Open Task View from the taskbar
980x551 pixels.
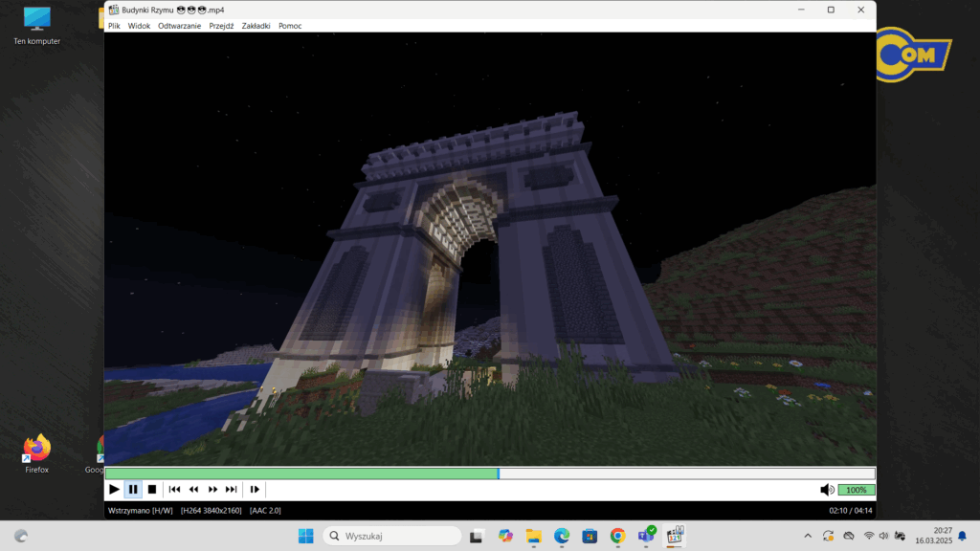click(477, 536)
